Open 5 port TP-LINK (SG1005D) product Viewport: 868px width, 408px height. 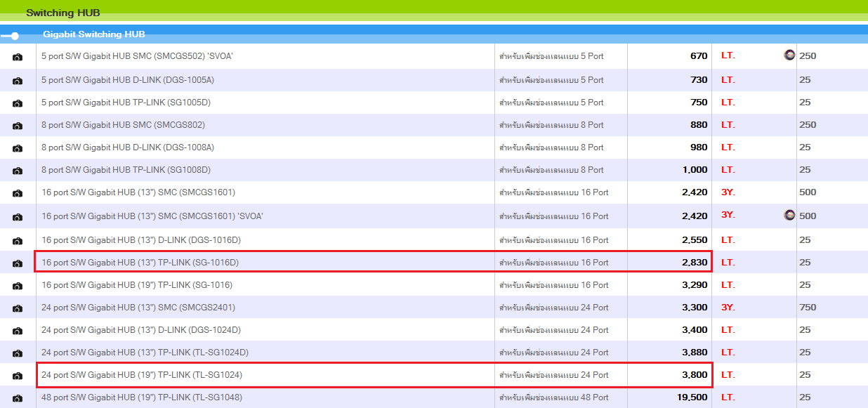point(126,103)
